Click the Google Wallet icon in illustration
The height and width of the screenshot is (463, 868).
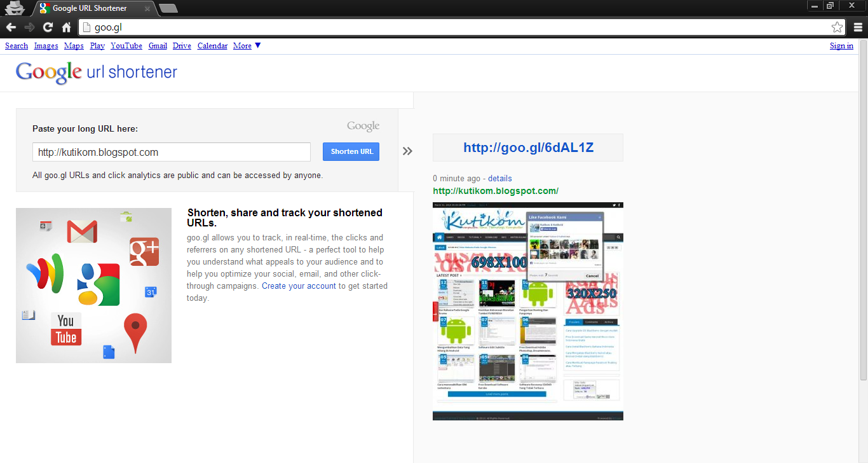pyautogui.click(x=44, y=273)
